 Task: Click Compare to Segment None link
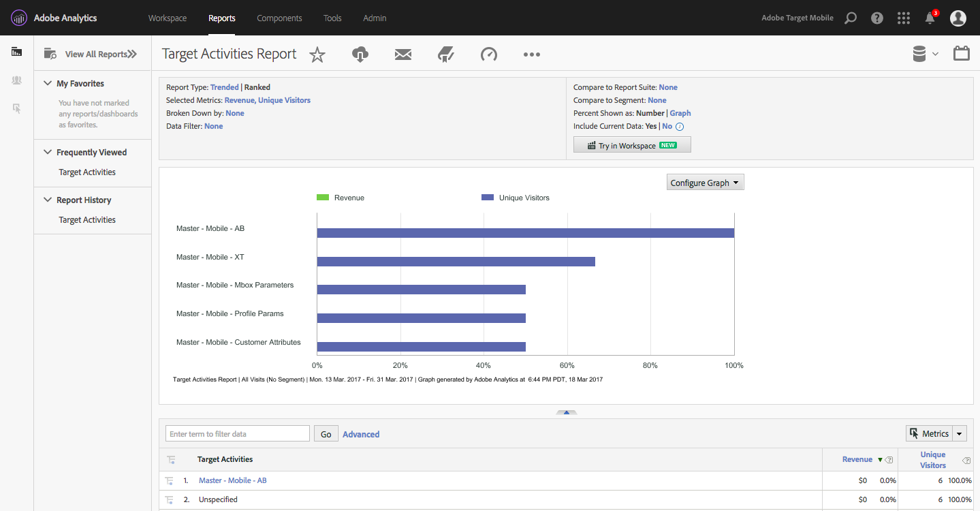coord(657,100)
